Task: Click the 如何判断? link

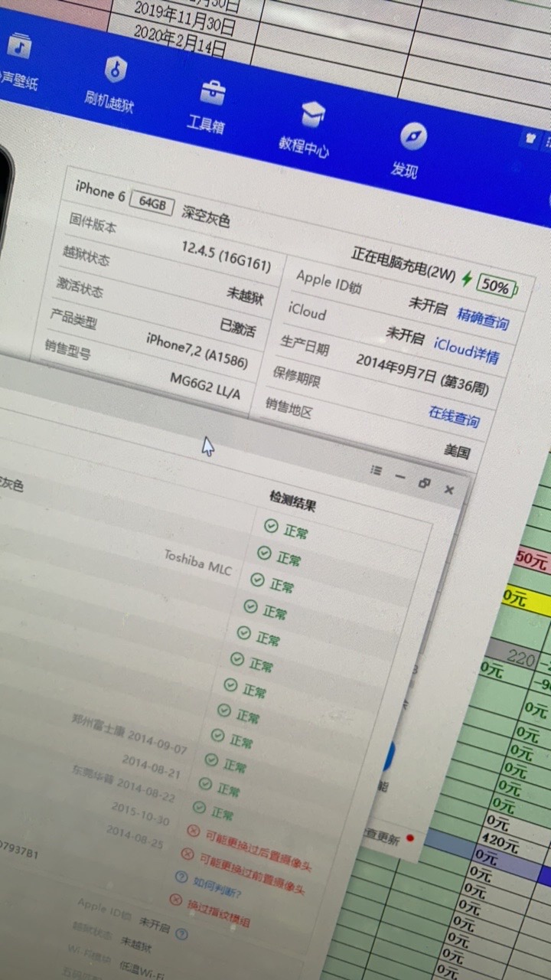Action: pyautogui.click(x=218, y=887)
